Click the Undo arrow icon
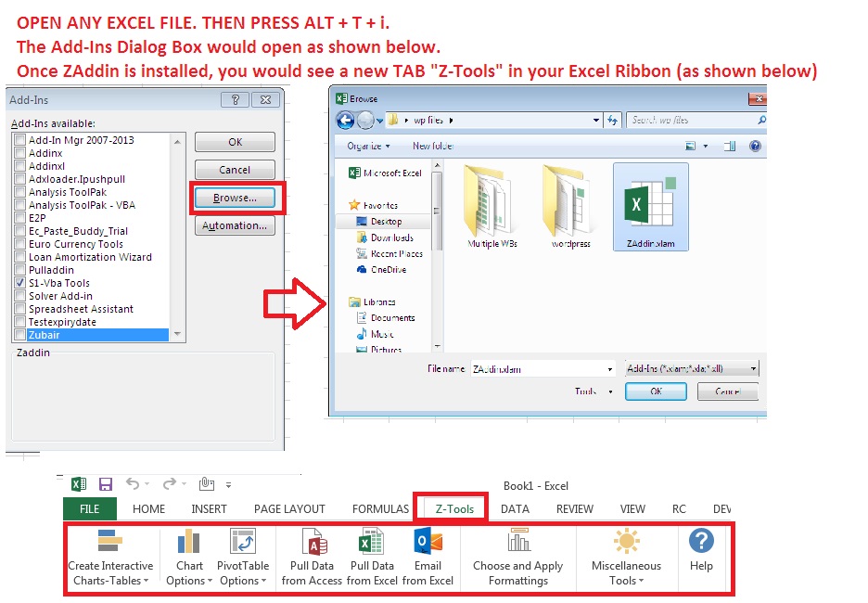The height and width of the screenshot is (603, 868). 133,484
